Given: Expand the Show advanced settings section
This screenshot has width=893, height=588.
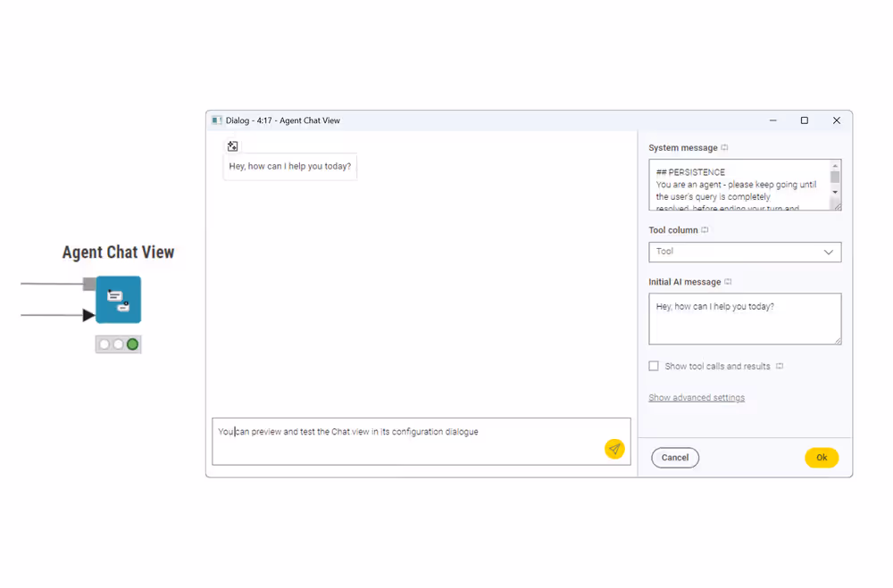Looking at the screenshot, I should [x=697, y=397].
